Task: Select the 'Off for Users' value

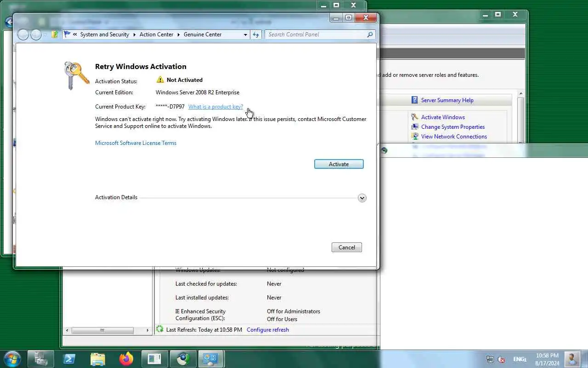Action: click(x=282, y=319)
